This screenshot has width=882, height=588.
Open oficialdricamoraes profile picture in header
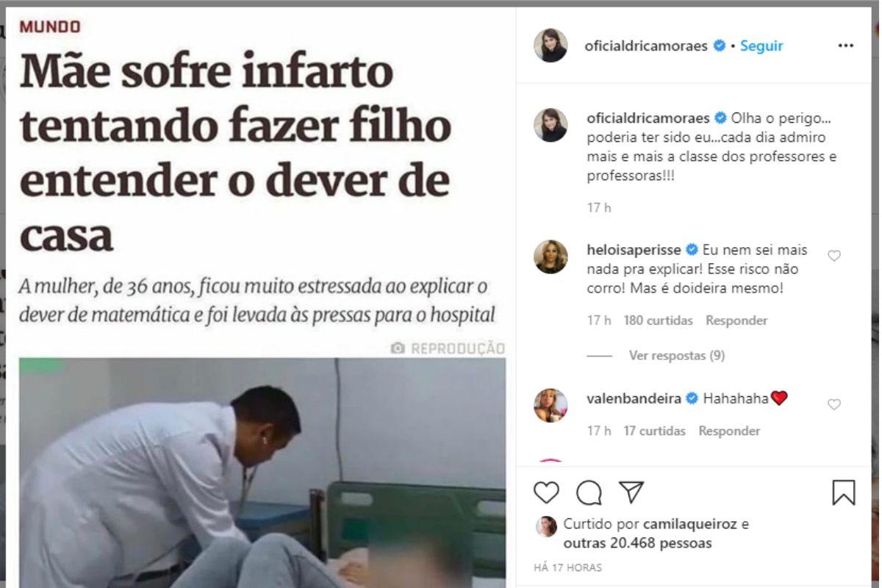click(551, 46)
